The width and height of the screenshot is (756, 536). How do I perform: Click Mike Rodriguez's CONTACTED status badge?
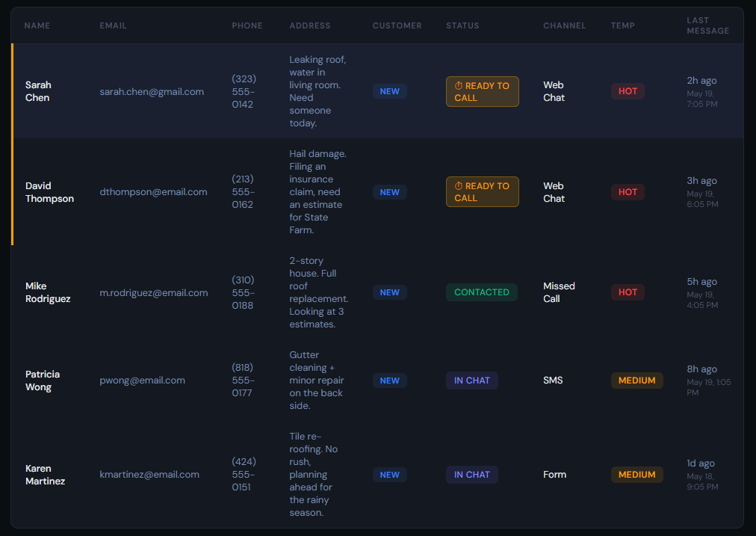482,292
